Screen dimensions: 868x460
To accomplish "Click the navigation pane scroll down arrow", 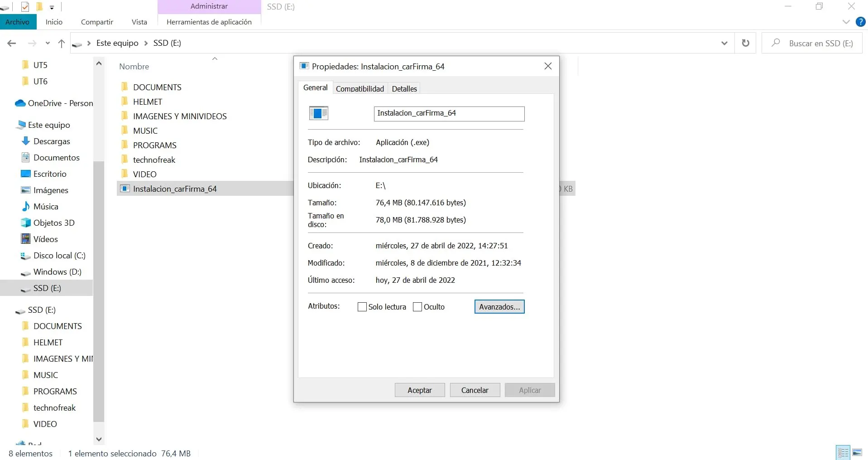I will (x=99, y=439).
